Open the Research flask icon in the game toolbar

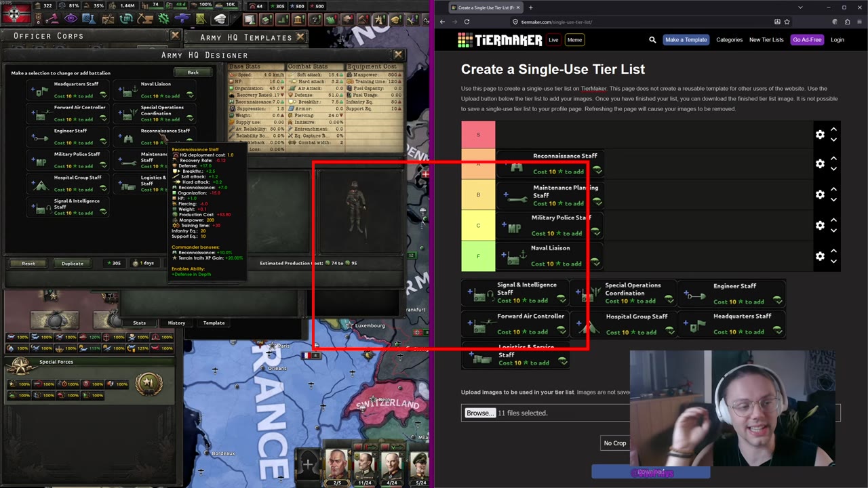89,20
